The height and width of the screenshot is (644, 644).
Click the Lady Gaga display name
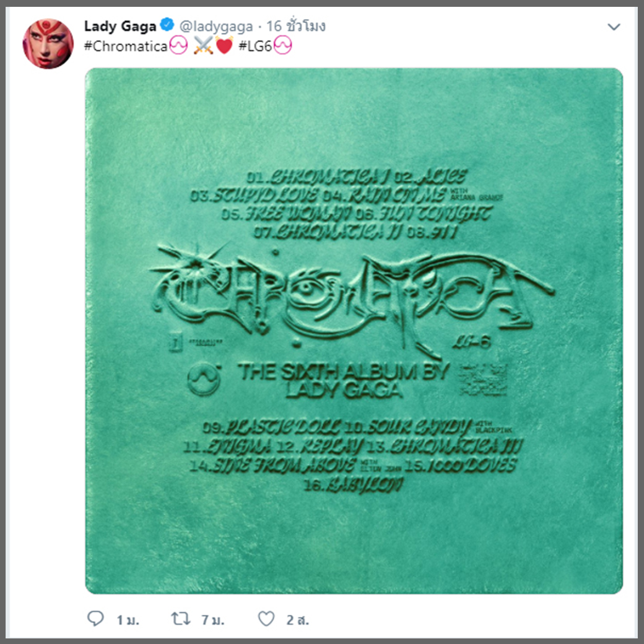(120, 26)
